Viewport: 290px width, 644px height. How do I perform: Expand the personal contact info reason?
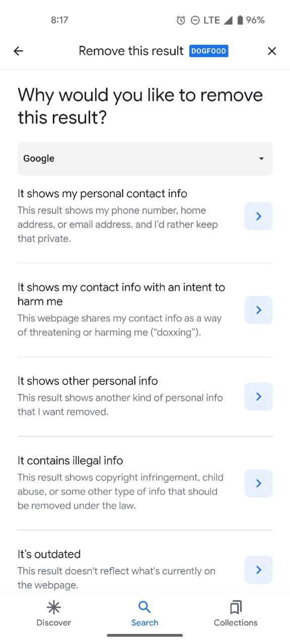coord(258,216)
